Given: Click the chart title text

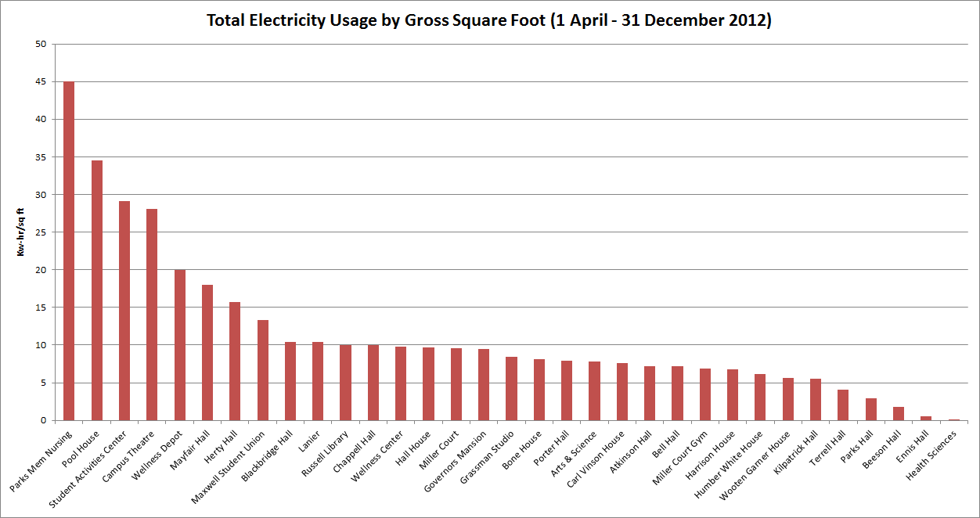Looking at the screenshot, I should [x=489, y=20].
